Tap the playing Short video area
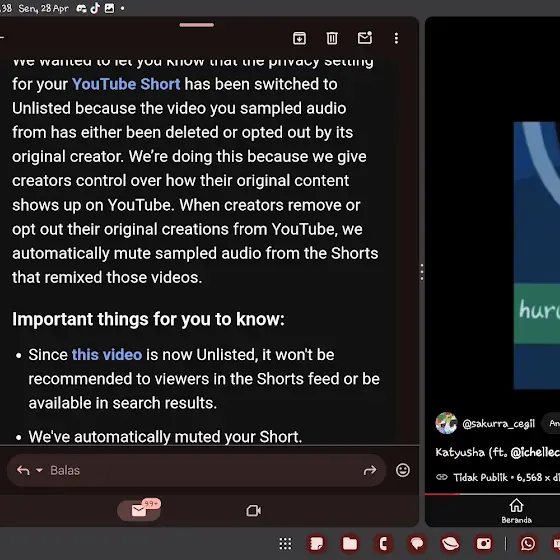This screenshot has width=560, height=560. click(x=536, y=255)
